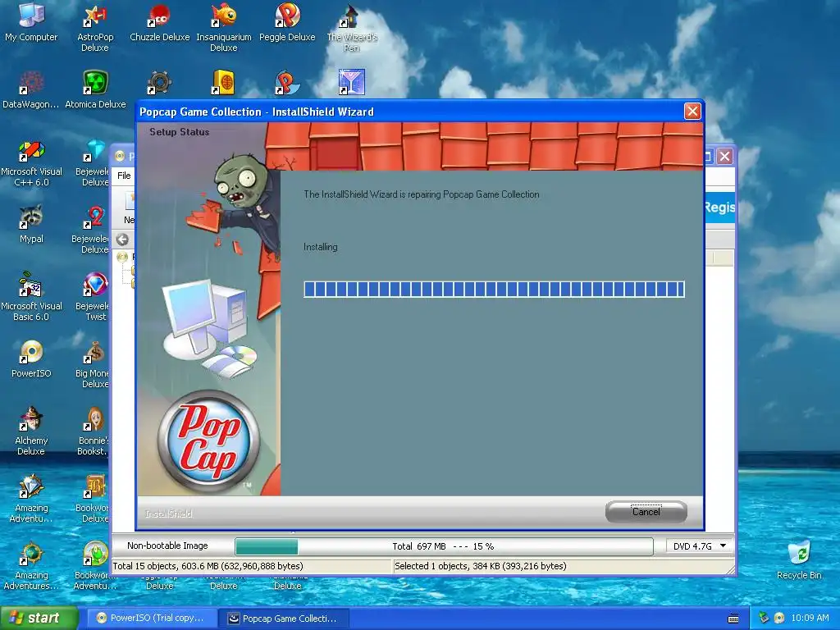
Task: Click the Safely Remove Hardware tray icon
Action: [764, 618]
